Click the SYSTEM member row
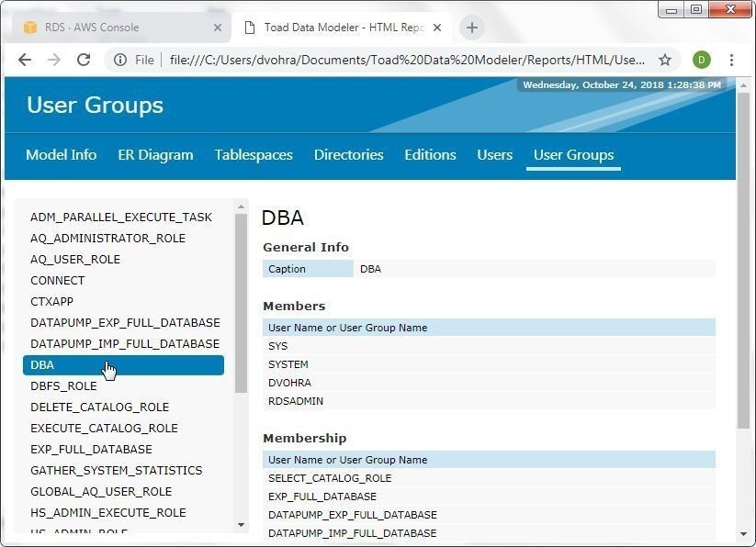The image size is (756, 547). pyautogui.click(x=489, y=364)
